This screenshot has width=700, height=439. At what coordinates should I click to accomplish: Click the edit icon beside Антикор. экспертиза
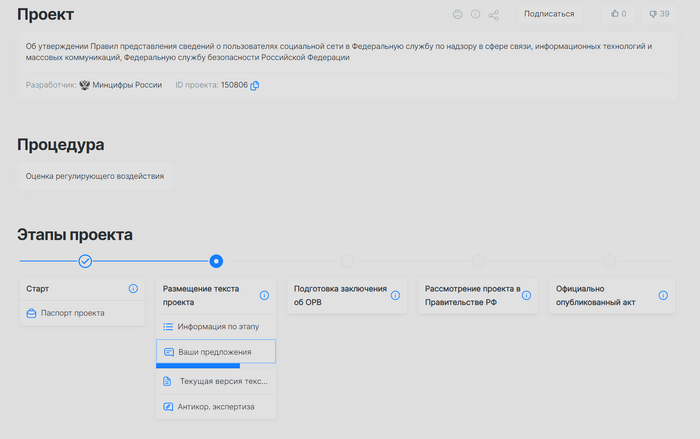point(168,406)
